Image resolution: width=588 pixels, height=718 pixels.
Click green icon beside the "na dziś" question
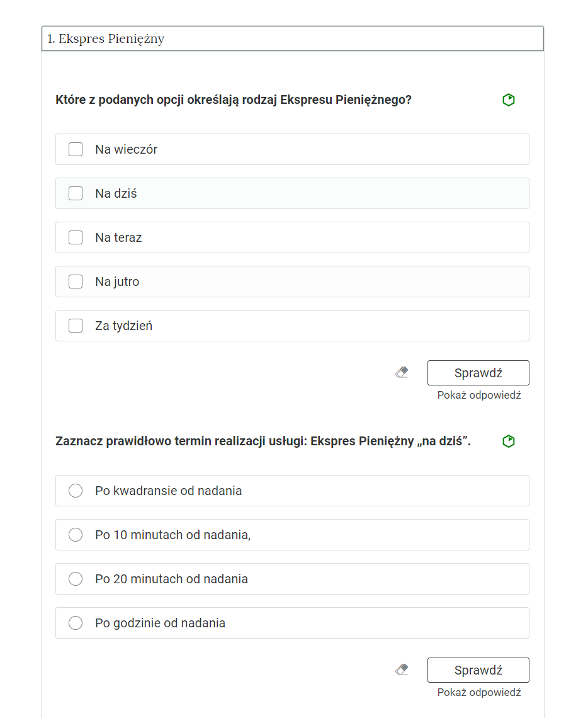tap(509, 442)
